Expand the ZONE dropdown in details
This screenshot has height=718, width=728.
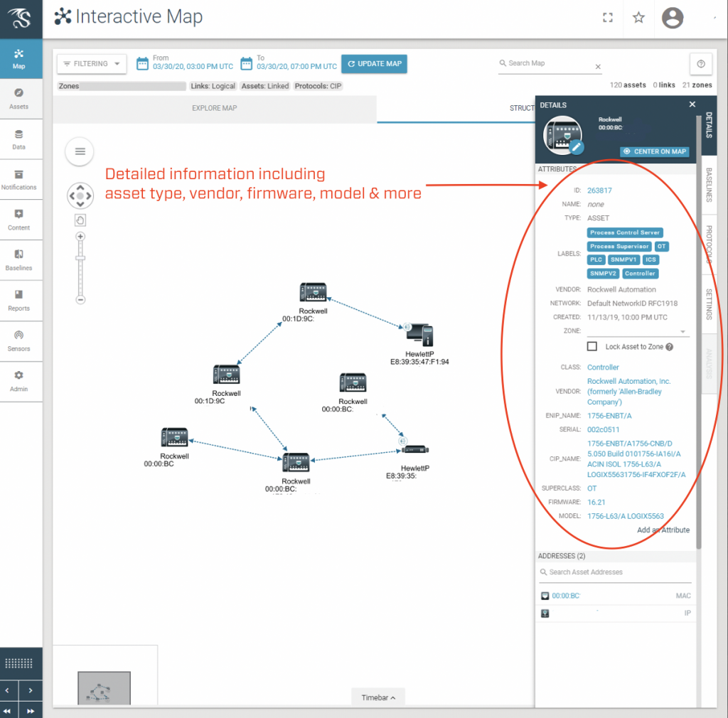[x=682, y=331]
